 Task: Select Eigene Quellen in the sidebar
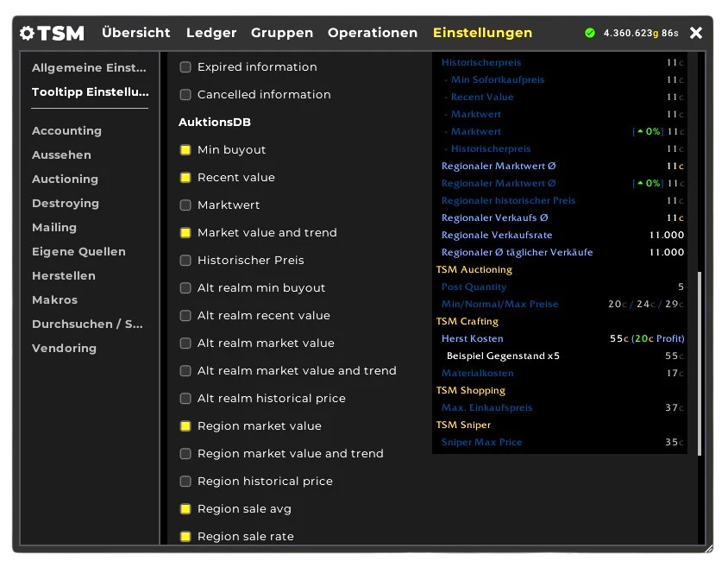(x=79, y=252)
